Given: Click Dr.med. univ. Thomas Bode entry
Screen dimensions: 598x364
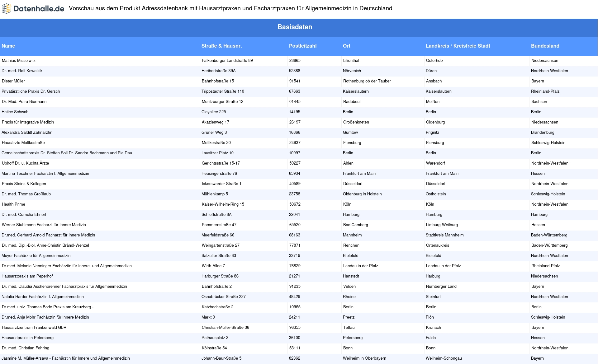Looking at the screenshot, I should click(48, 307).
